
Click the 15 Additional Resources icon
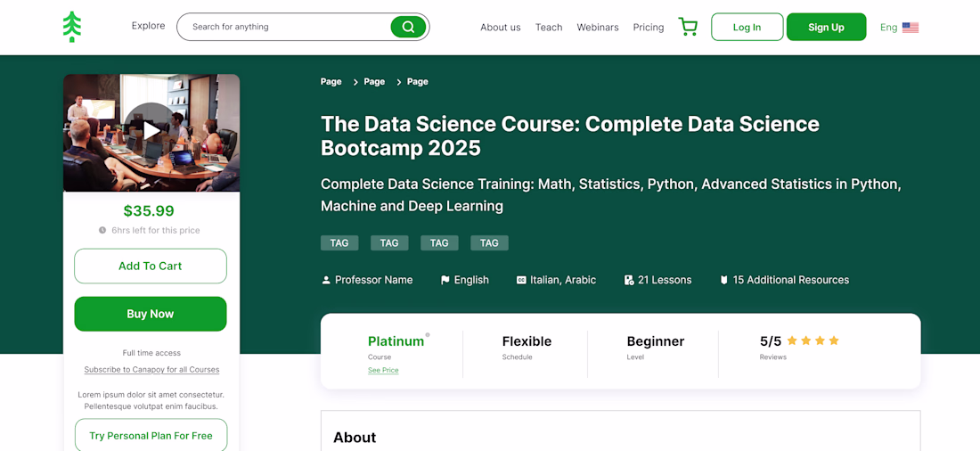[x=724, y=280]
